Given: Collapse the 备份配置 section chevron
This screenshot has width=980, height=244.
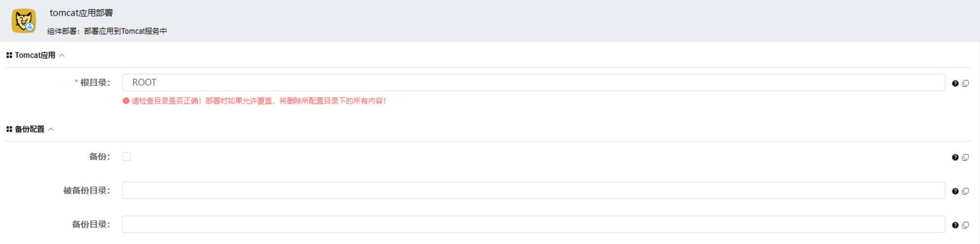Looking at the screenshot, I should (51, 129).
